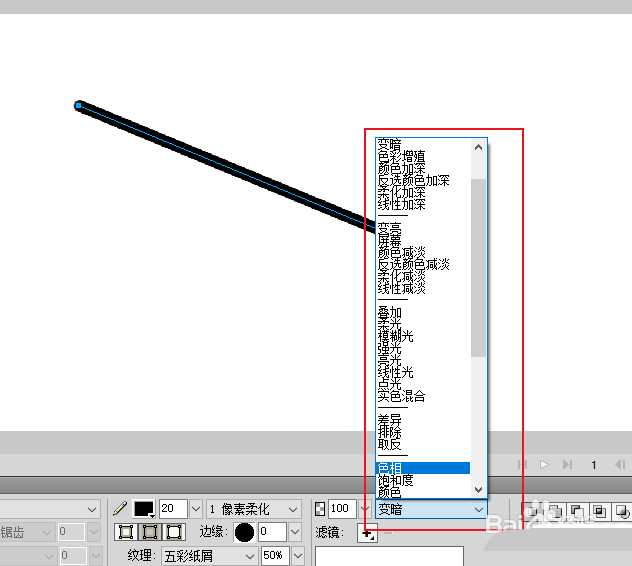Click the last frame playback icon

(x=567, y=465)
